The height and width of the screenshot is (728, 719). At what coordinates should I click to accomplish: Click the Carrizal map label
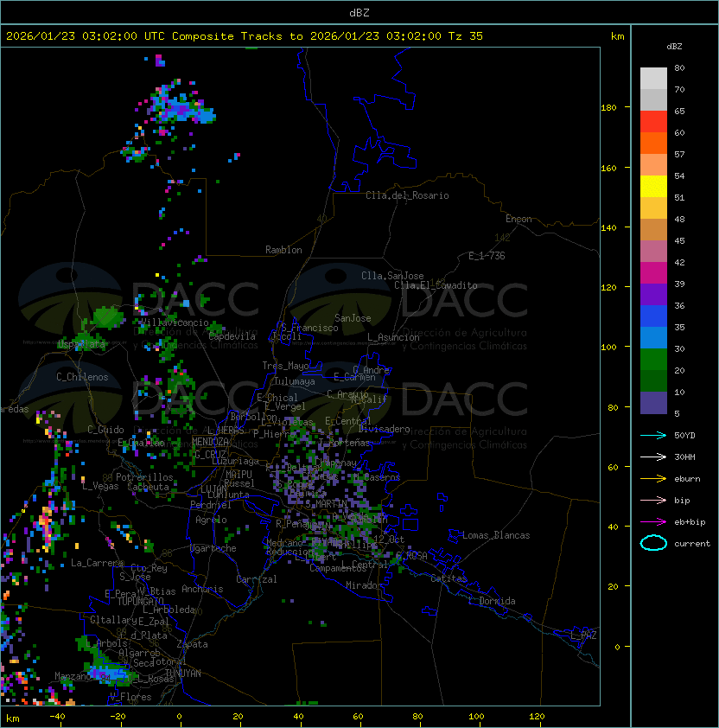coord(256,579)
